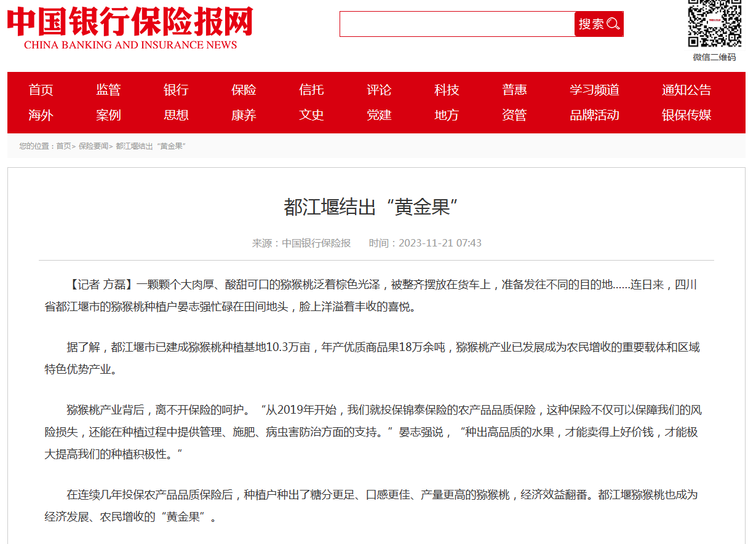Navigate to the 信托 section
The image size is (756, 544).
point(311,90)
